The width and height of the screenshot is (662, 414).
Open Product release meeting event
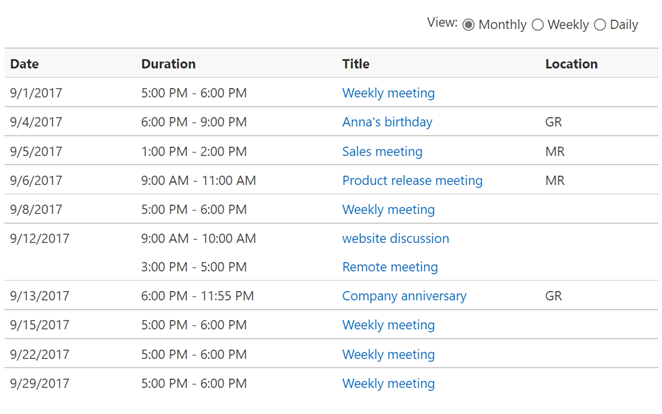(412, 181)
